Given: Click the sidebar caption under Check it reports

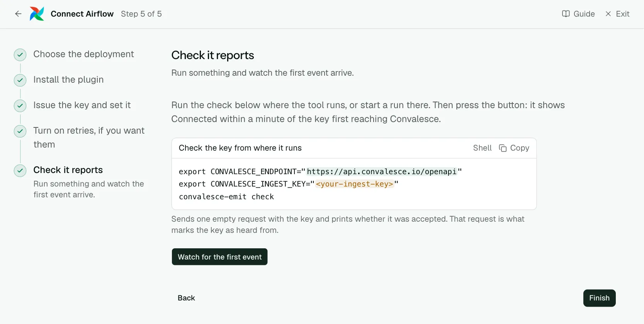Looking at the screenshot, I should (89, 189).
